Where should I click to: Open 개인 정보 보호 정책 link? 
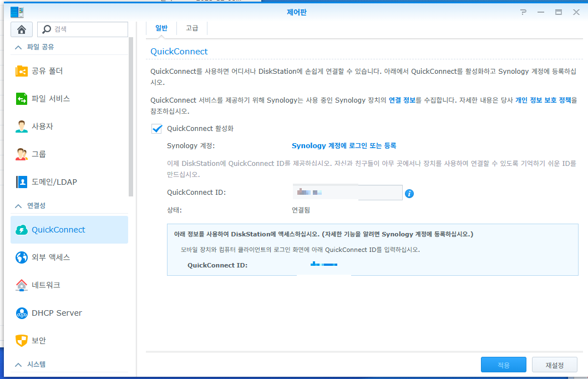pos(543,100)
